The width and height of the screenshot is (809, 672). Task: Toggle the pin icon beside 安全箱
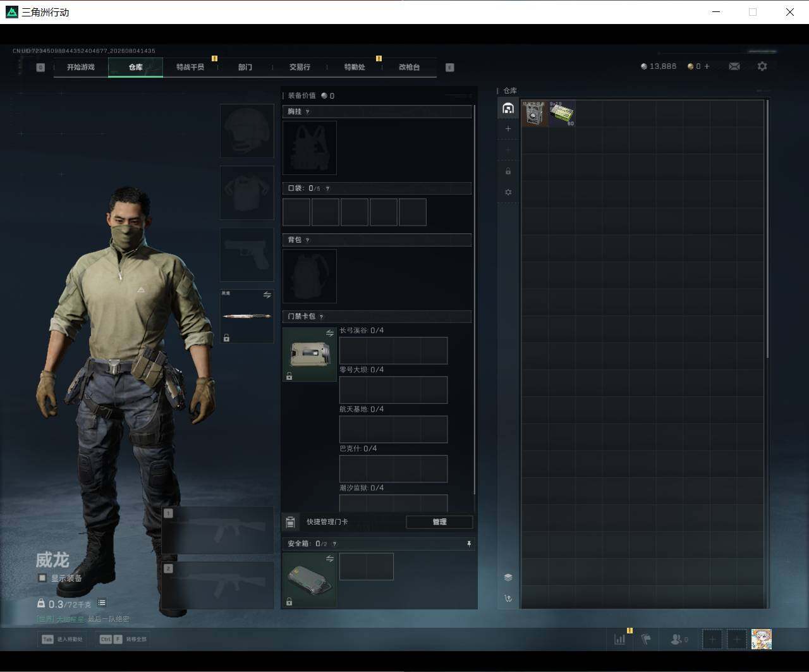(469, 544)
